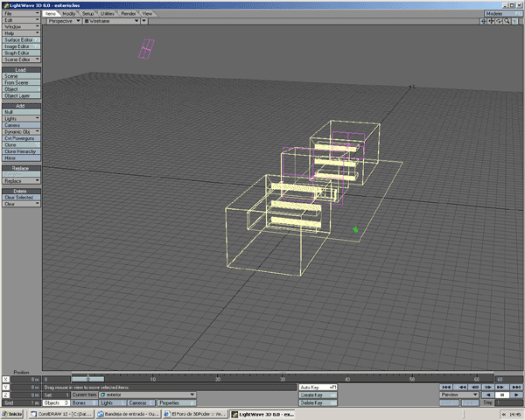Open the Dynamic Obj dropdown
The image size is (525, 420).
(21, 131)
